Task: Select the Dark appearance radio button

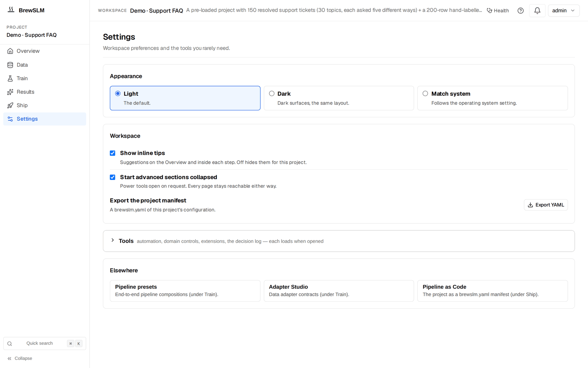Action: click(x=272, y=93)
